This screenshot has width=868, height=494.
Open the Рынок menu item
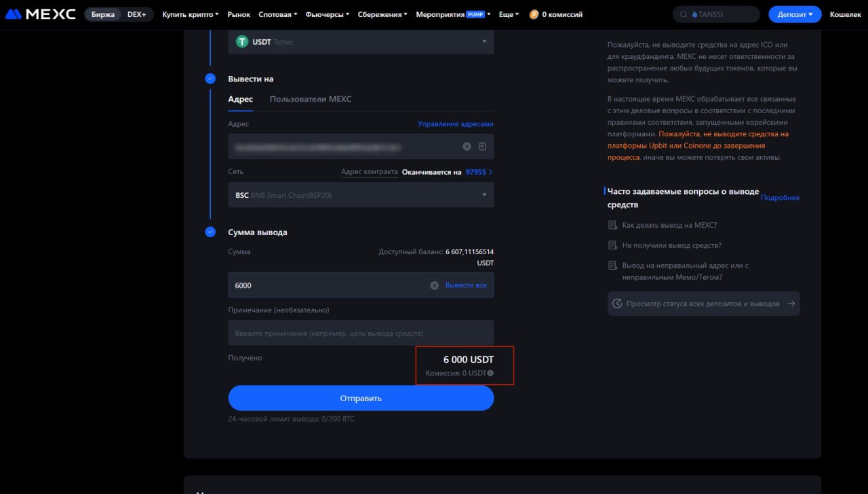[x=239, y=14]
